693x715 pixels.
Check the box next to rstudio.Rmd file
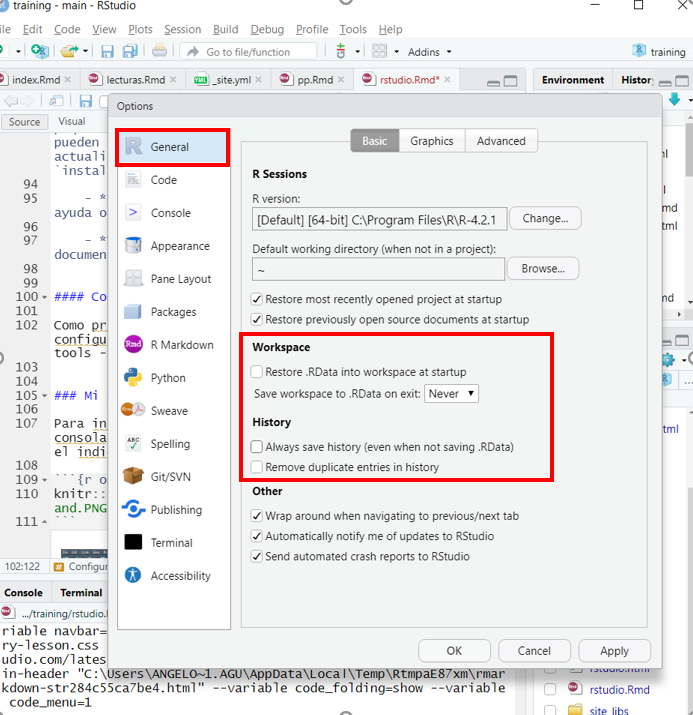[550, 689]
